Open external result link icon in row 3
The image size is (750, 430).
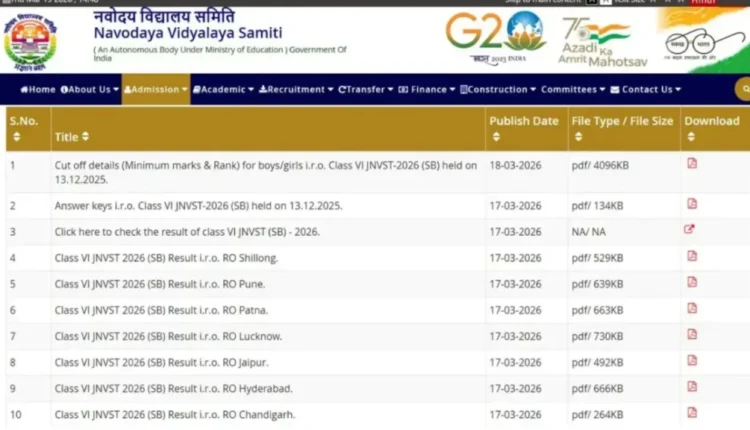coord(689,230)
